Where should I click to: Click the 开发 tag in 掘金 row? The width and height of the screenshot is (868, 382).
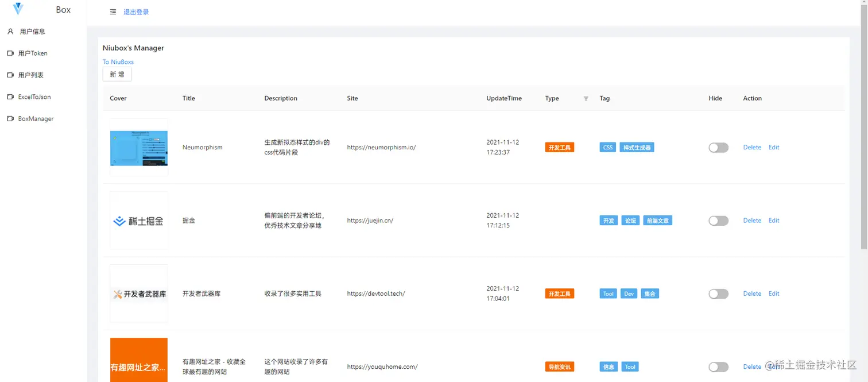point(609,221)
